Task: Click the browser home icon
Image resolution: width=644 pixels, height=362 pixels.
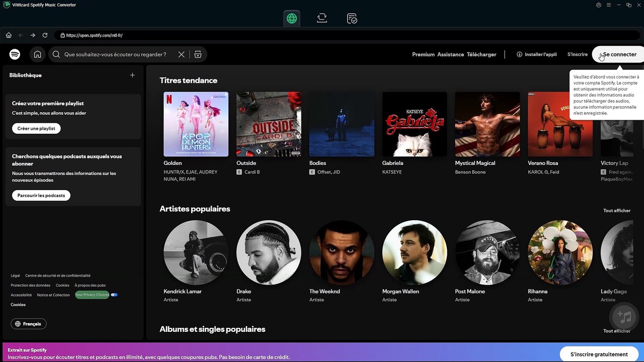Action: (9, 35)
